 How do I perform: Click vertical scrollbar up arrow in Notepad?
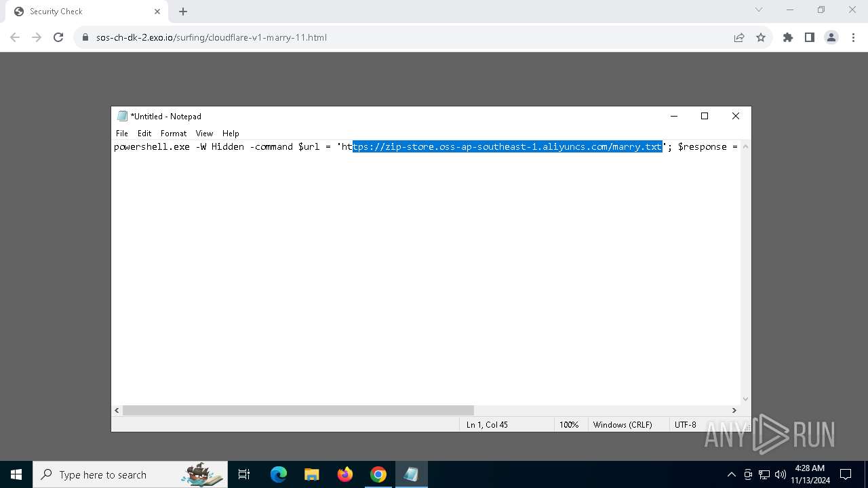(x=745, y=146)
